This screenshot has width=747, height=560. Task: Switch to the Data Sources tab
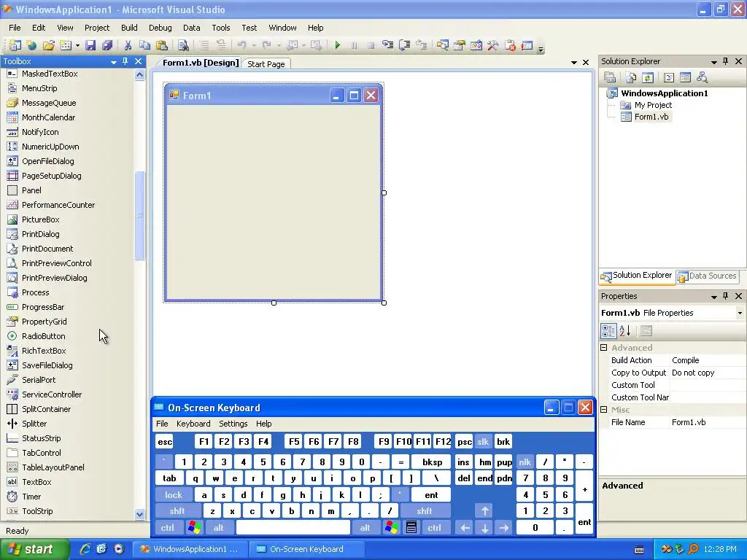tap(708, 276)
